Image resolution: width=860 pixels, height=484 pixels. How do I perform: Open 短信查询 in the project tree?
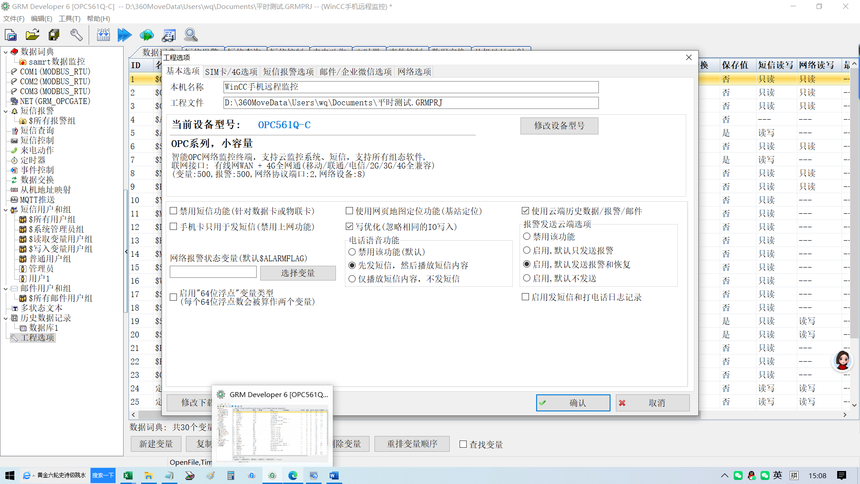37,131
